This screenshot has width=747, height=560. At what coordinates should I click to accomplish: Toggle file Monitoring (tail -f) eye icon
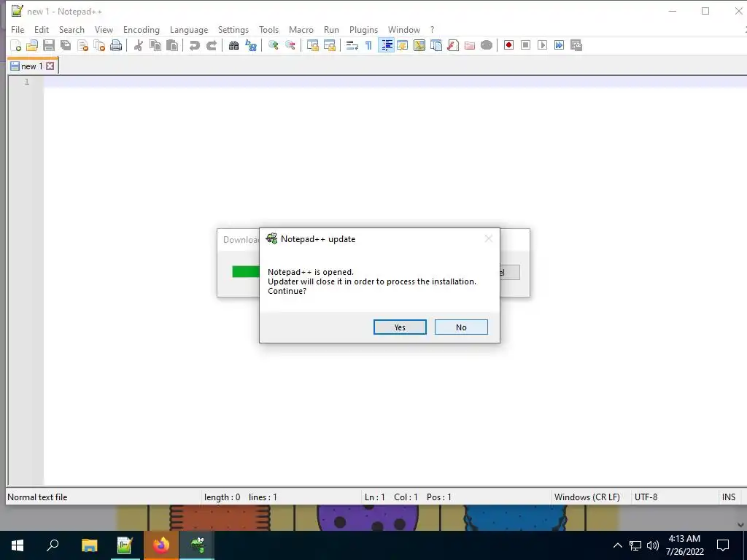pyautogui.click(x=487, y=45)
